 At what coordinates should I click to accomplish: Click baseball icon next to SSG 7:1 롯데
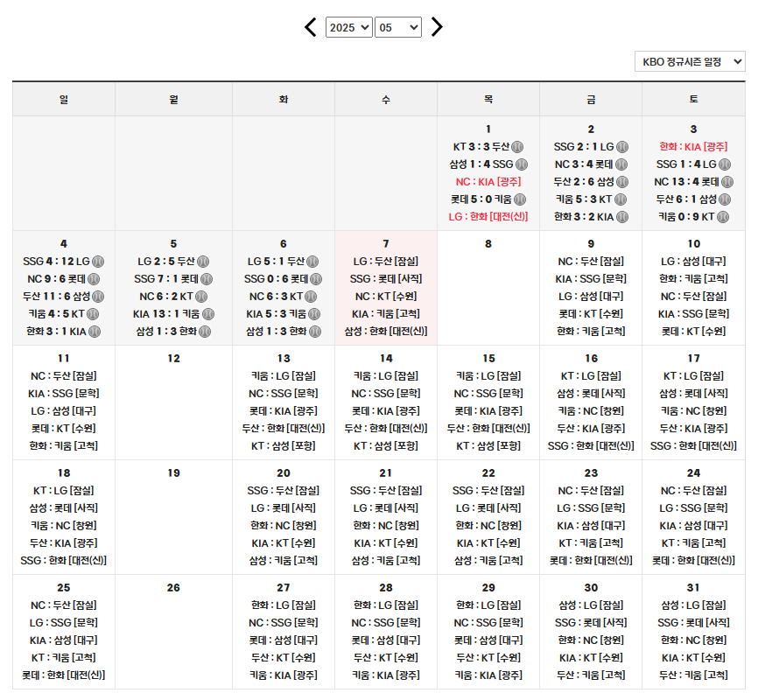[x=207, y=279]
